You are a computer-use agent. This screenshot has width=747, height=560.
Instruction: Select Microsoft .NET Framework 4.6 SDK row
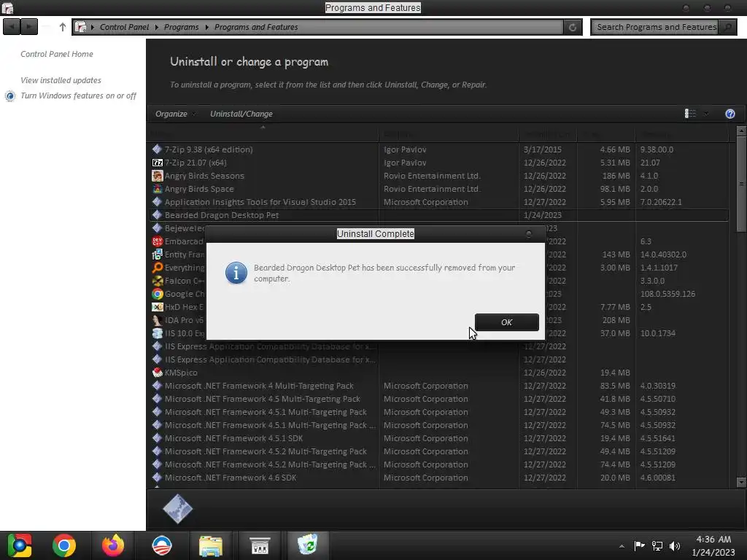click(438, 478)
